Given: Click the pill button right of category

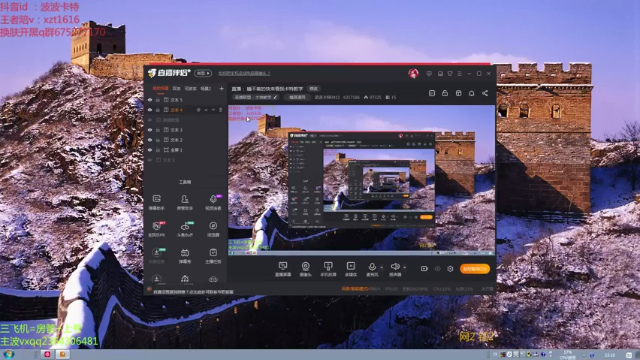Looking at the screenshot, I should 297,97.
